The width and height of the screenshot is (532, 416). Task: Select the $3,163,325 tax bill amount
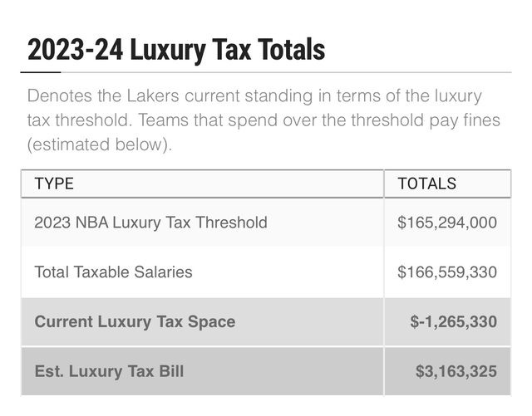point(456,371)
